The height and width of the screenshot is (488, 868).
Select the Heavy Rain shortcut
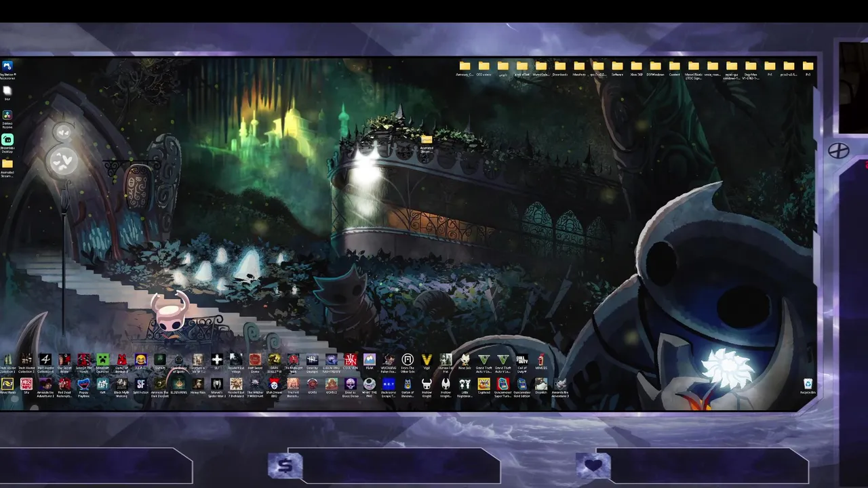[x=197, y=386]
